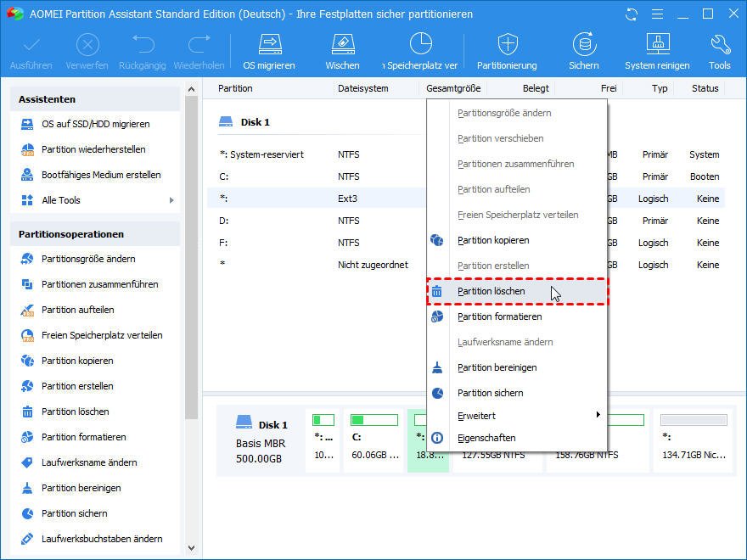747x560 pixels.
Task: Click the Ausführen checkmark toolbar icon
Action: pyautogui.click(x=31, y=45)
